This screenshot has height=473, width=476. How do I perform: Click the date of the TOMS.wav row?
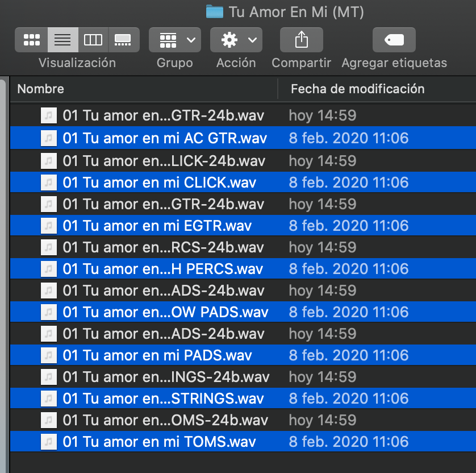pos(349,441)
